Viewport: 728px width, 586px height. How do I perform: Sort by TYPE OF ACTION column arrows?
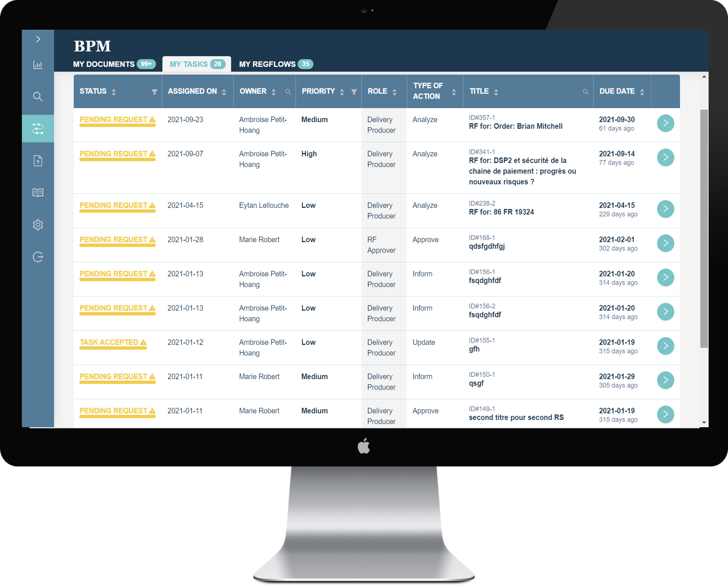click(x=454, y=92)
